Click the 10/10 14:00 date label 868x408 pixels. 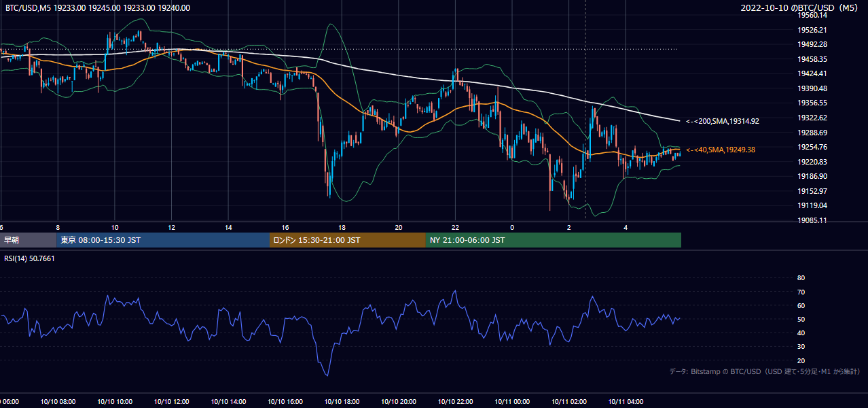point(228,401)
